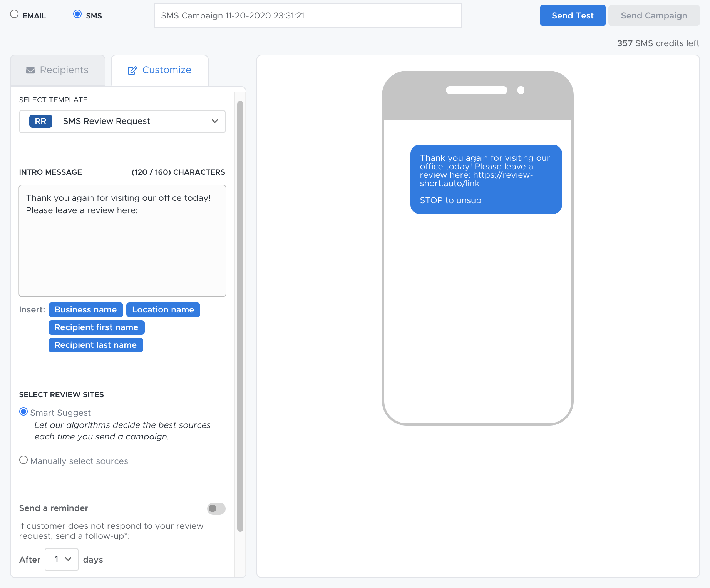Click the pencil icon on Customize tab
The width and height of the screenshot is (710, 588).
click(x=132, y=70)
